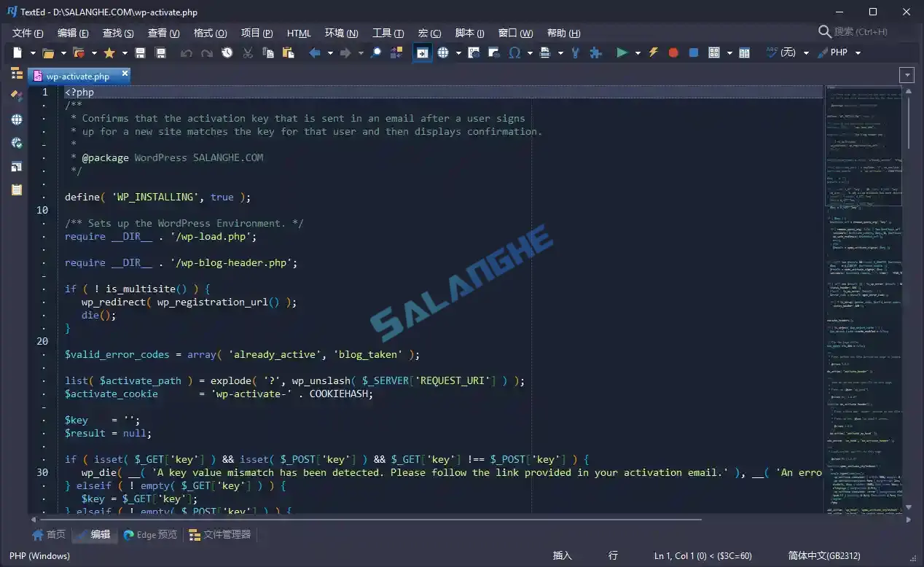
Task: Open the clipboard panel icon in left sidebar
Action: [16, 189]
